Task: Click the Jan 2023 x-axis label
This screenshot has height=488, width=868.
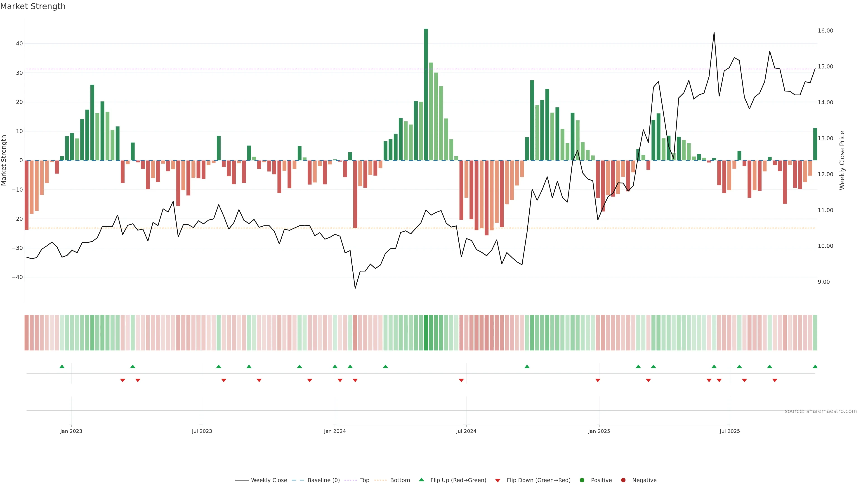Action: 71,431
